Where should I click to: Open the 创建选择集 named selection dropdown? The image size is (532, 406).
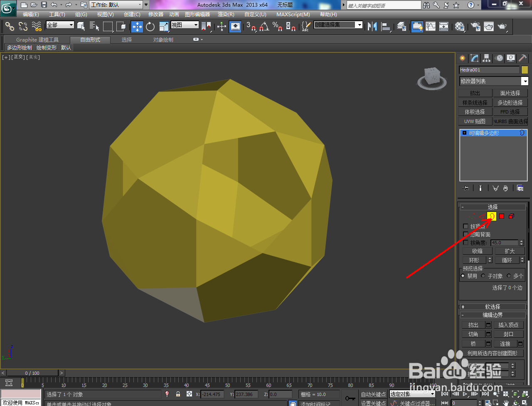click(x=338, y=25)
